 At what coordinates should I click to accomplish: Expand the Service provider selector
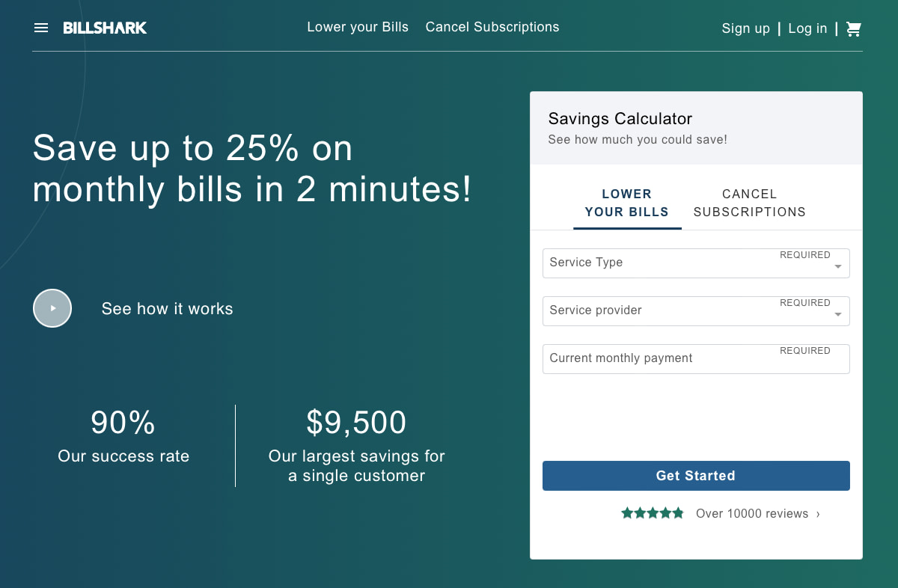(x=696, y=310)
